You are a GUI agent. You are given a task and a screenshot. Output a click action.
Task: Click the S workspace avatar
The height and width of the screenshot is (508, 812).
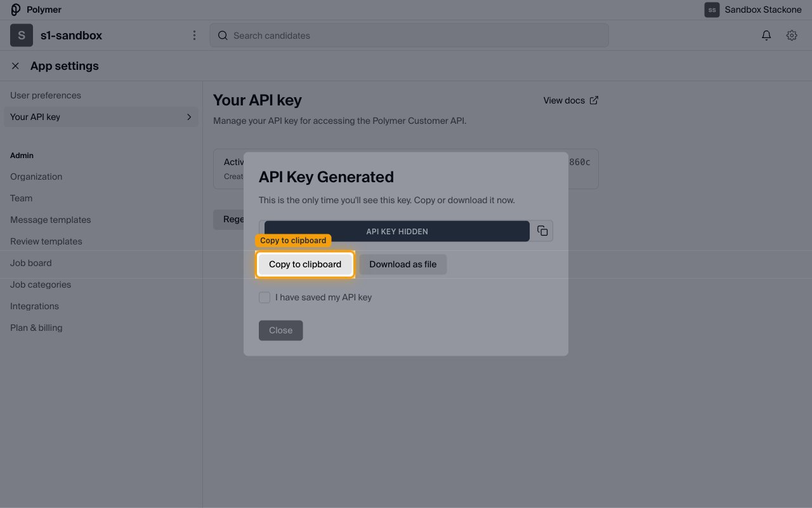(22, 36)
